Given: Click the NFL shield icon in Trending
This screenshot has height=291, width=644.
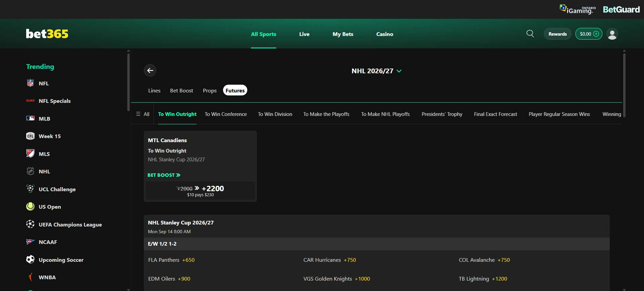Looking at the screenshot, I should click(30, 83).
